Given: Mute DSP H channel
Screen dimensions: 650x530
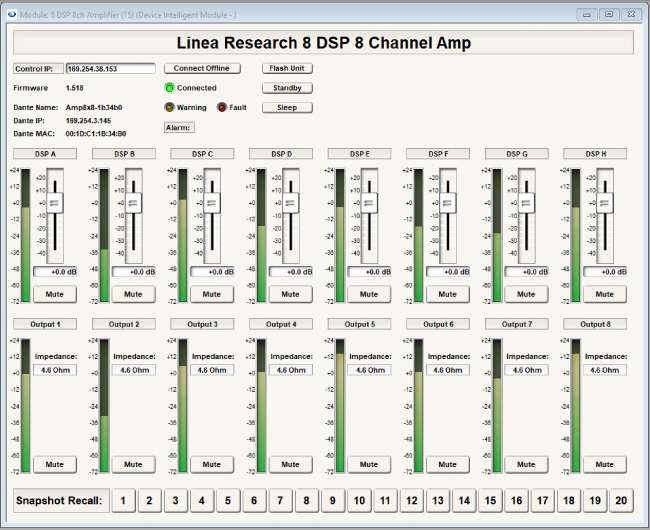Looking at the screenshot, I should [x=604, y=294].
